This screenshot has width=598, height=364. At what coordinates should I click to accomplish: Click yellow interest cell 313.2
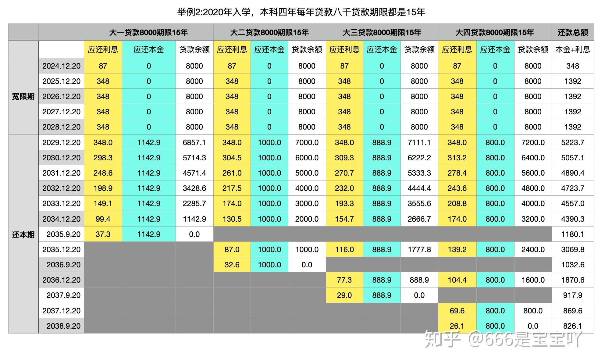pyautogui.click(x=457, y=158)
